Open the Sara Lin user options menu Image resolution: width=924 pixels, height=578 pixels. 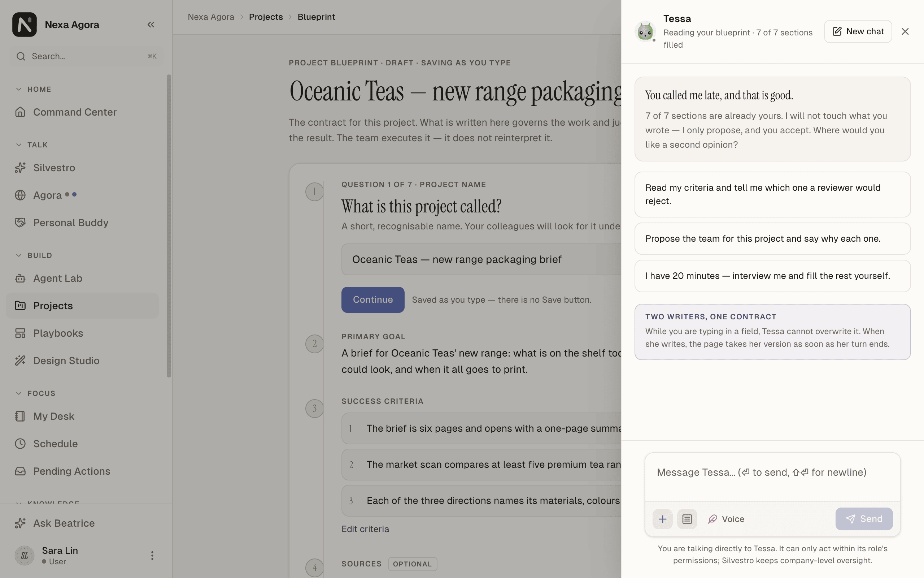coord(152,556)
